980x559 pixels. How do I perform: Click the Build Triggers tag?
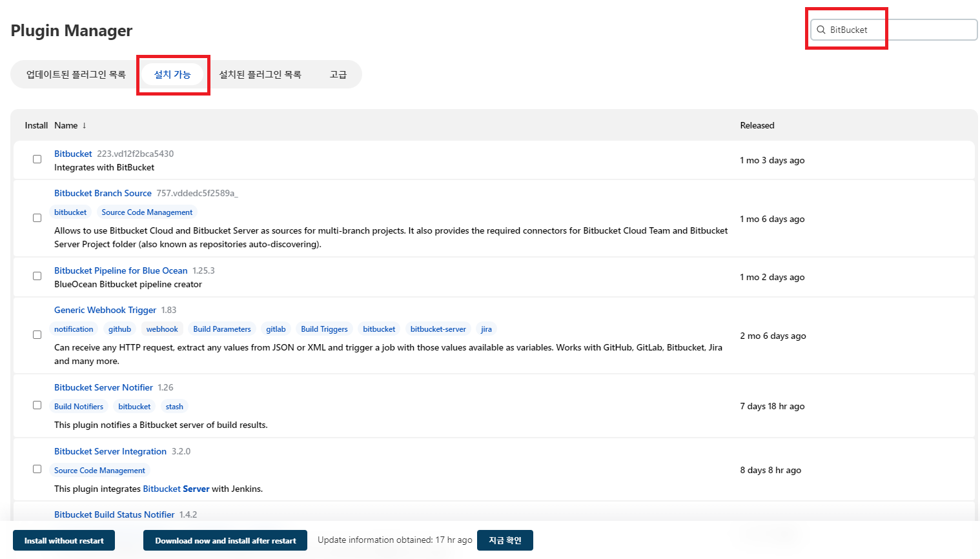pyautogui.click(x=324, y=329)
